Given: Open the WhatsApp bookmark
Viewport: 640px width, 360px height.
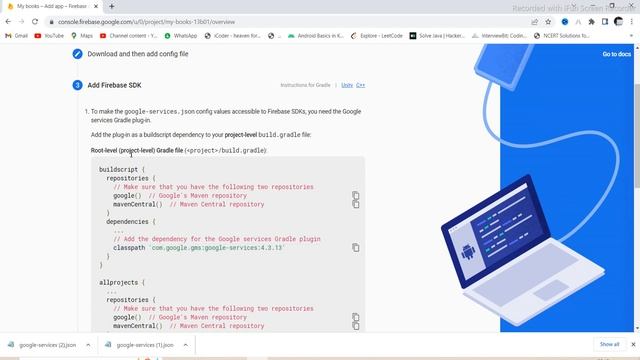Looking at the screenshot, I should tap(181, 36).
